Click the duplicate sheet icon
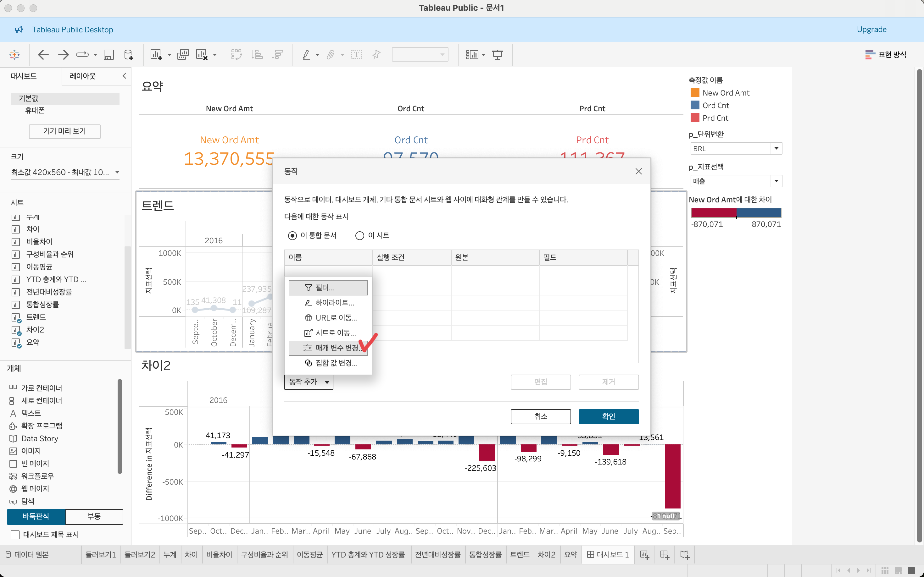924x577 pixels. click(183, 55)
